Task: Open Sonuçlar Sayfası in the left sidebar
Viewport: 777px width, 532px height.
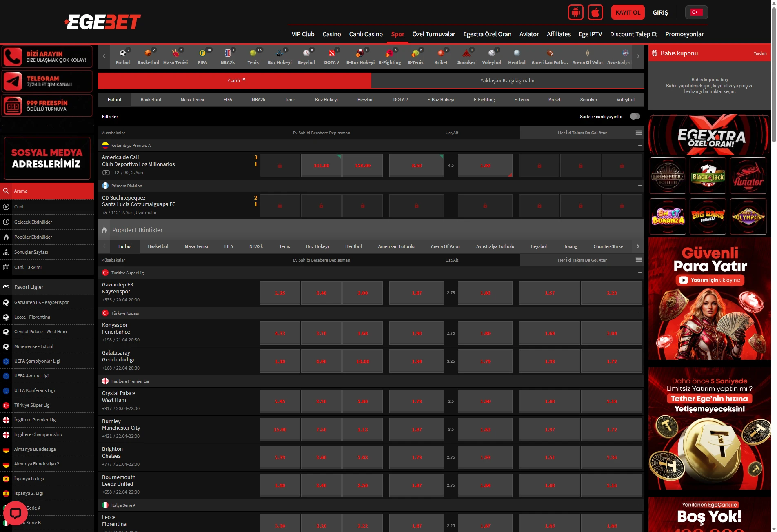Action: pos(47,252)
